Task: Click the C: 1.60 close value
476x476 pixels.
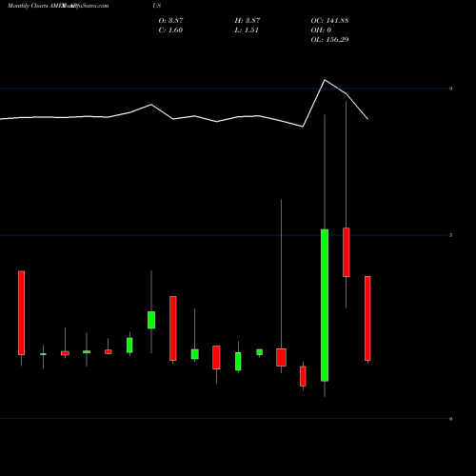Action: [x=170, y=30]
